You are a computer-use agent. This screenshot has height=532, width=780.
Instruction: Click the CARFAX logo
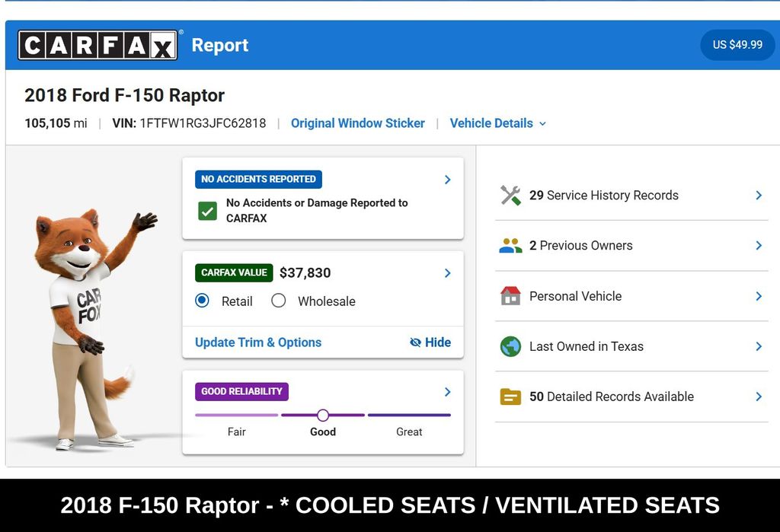point(97,45)
